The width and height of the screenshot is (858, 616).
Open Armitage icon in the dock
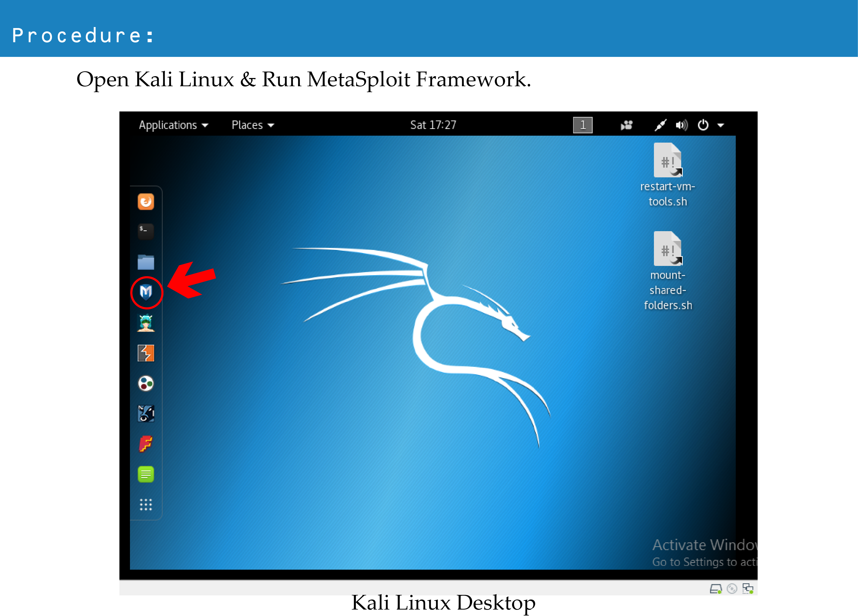[x=146, y=323]
